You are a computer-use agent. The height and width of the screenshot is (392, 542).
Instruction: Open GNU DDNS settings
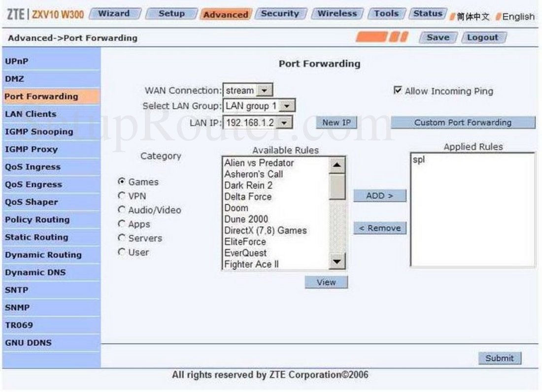51,343
